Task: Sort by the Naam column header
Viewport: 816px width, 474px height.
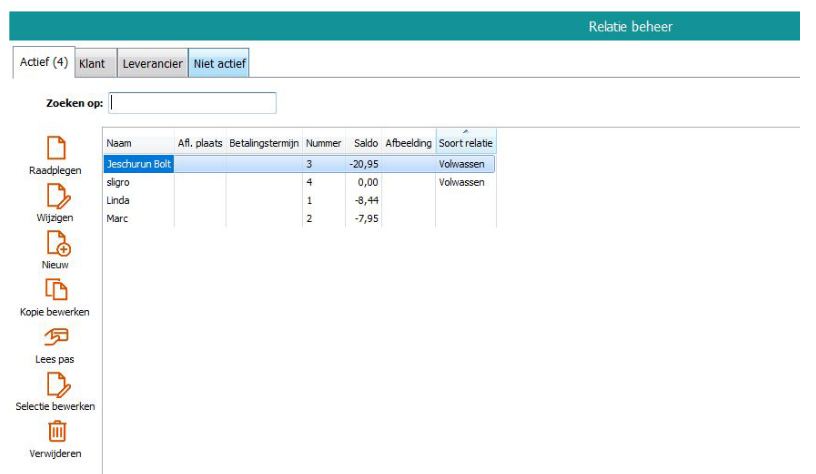Action: (x=138, y=144)
